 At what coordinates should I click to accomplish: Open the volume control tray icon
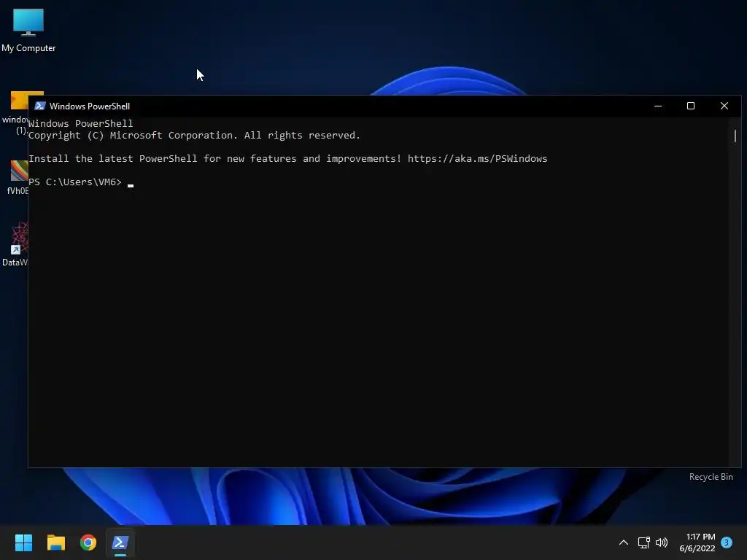[662, 542]
